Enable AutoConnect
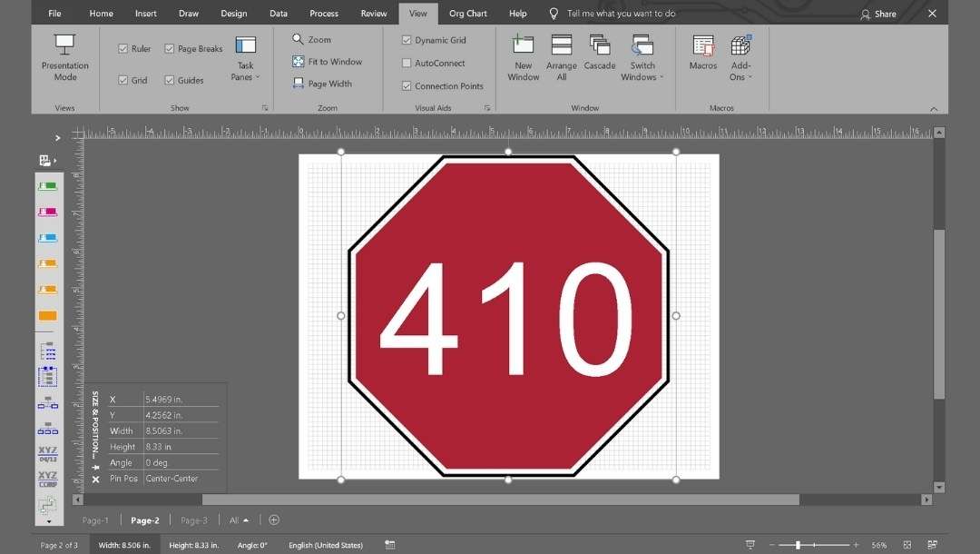Image resolution: width=980 pixels, height=554 pixels. (x=407, y=63)
